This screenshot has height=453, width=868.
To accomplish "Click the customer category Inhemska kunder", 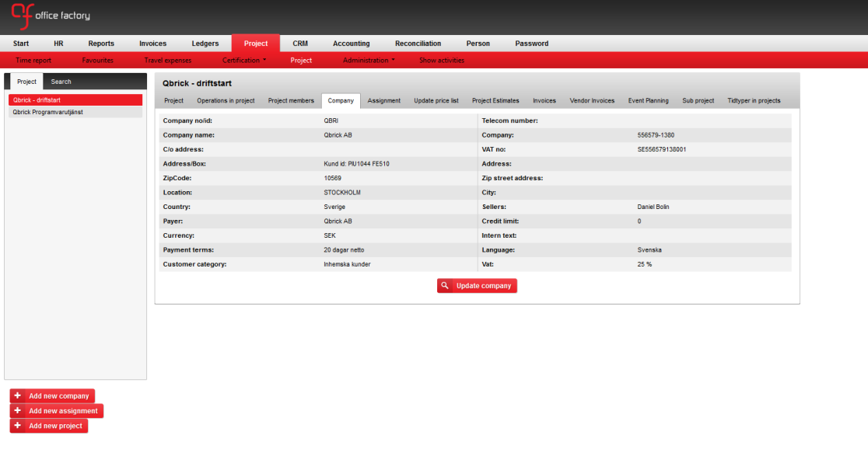I will (x=347, y=264).
